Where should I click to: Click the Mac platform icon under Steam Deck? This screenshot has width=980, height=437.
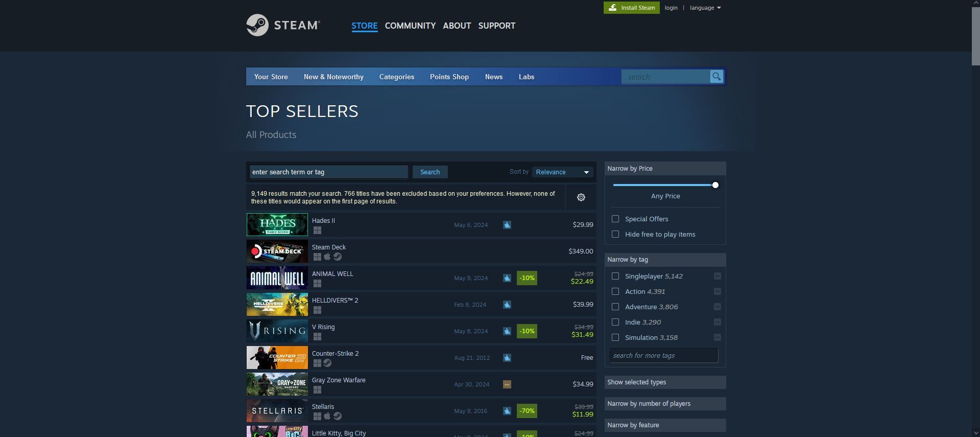tap(327, 257)
